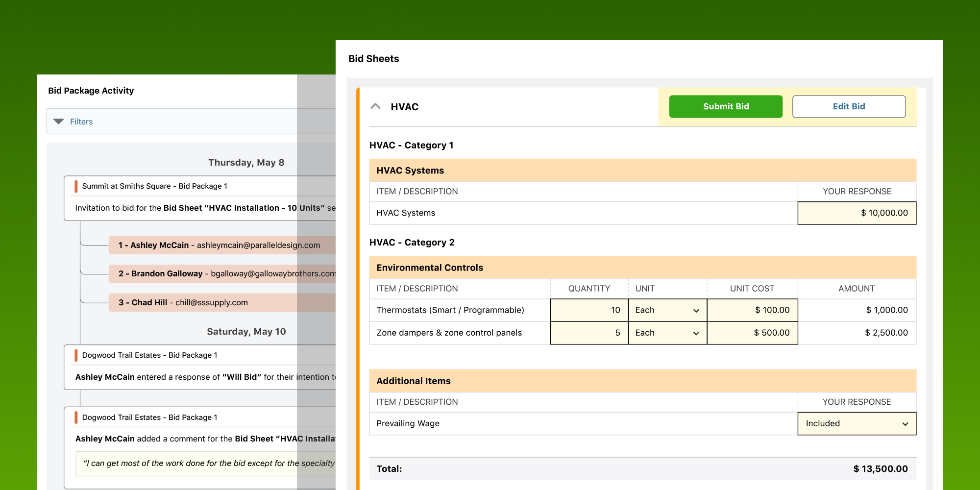Click the HVAC Systems response amount field
This screenshot has height=490, width=980.
point(857,213)
